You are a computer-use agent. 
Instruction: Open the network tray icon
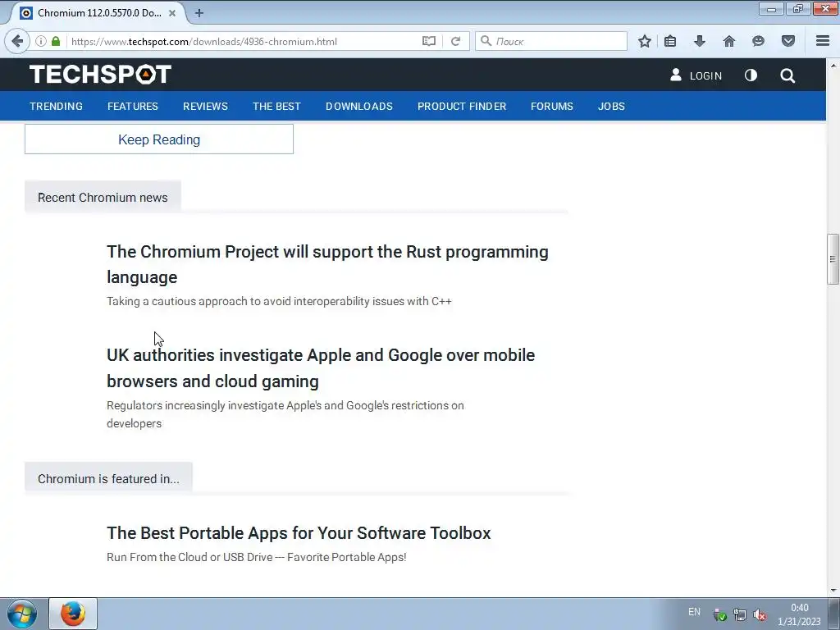(x=740, y=614)
